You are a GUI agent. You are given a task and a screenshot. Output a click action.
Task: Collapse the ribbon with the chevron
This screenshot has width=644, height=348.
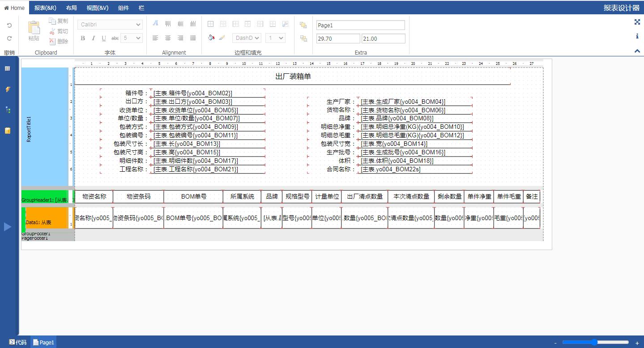[x=637, y=51]
